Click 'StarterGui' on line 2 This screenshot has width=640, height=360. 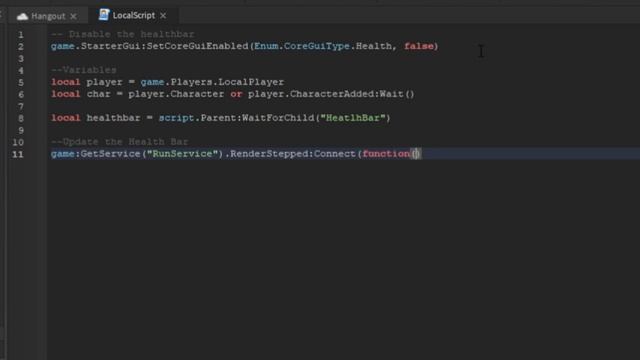point(111,46)
